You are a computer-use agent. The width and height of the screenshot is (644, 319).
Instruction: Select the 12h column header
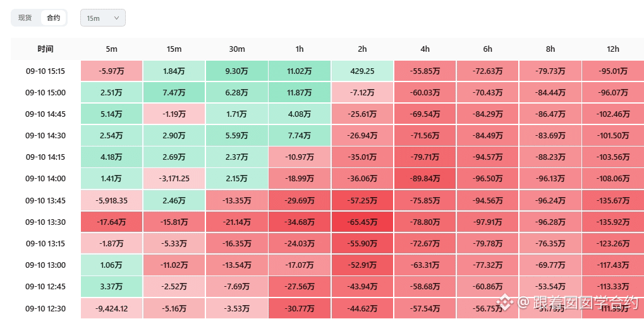click(x=612, y=49)
